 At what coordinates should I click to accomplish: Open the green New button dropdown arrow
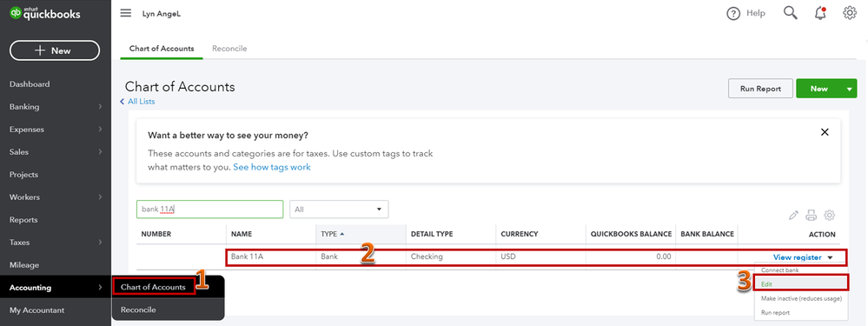(x=849, y=89)
